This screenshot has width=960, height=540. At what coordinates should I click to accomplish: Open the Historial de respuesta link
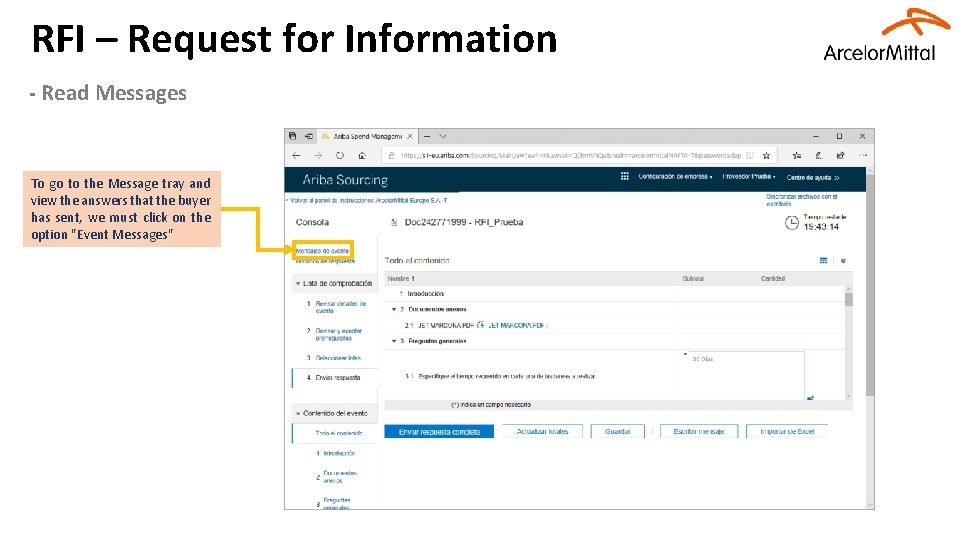point(324,261)
